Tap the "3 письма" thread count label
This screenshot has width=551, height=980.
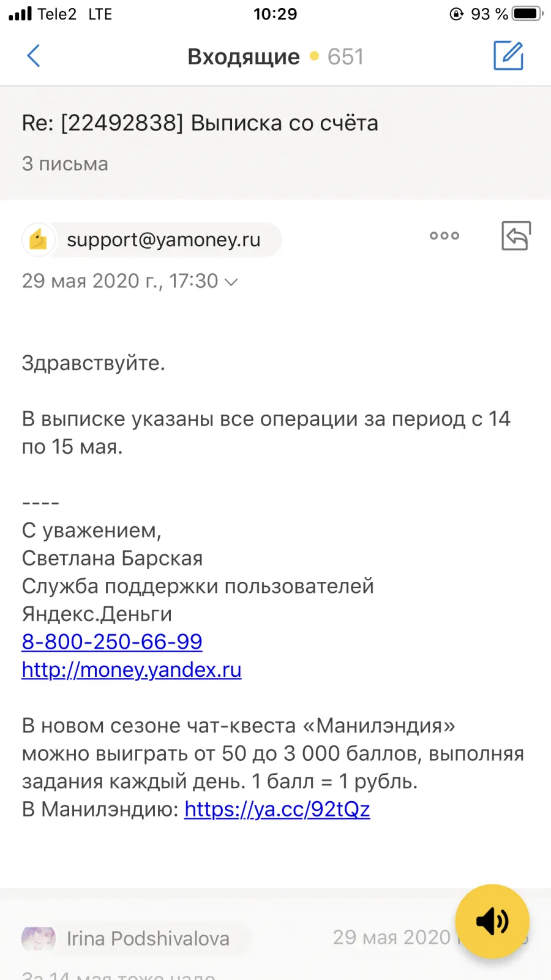pyautogui.click(x=65, y=164)
